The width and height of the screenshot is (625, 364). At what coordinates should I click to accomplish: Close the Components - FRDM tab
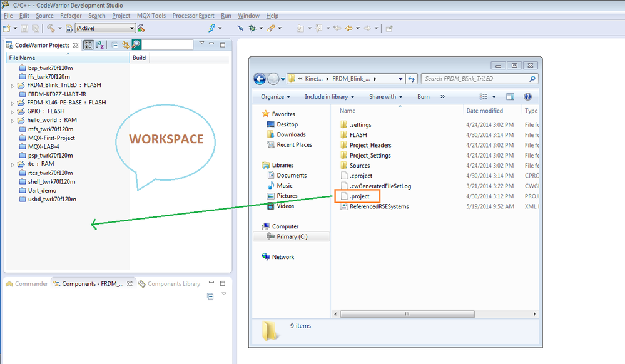tap(130, 284)
